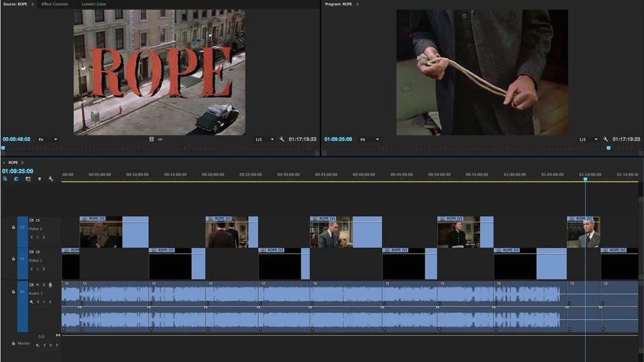Switch to the Effect Controls tab
This screenshot has height=362, width=644.
pyautogui.click(x=54, y=4)
